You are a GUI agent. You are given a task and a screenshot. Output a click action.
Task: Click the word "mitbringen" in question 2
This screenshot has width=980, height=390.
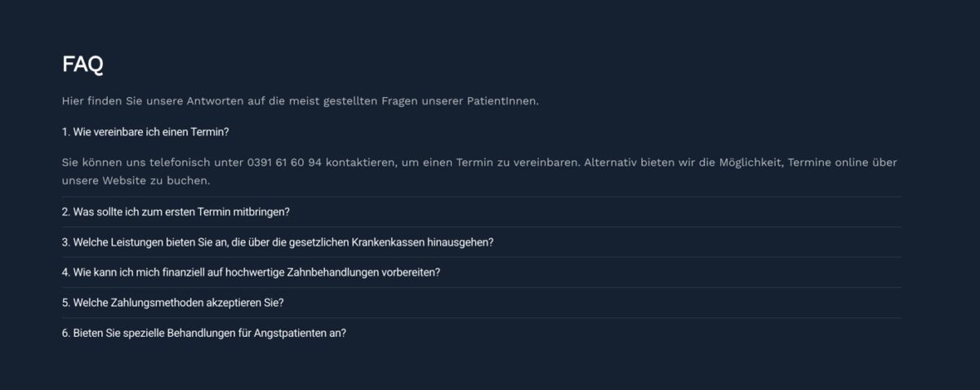[261, 211]
